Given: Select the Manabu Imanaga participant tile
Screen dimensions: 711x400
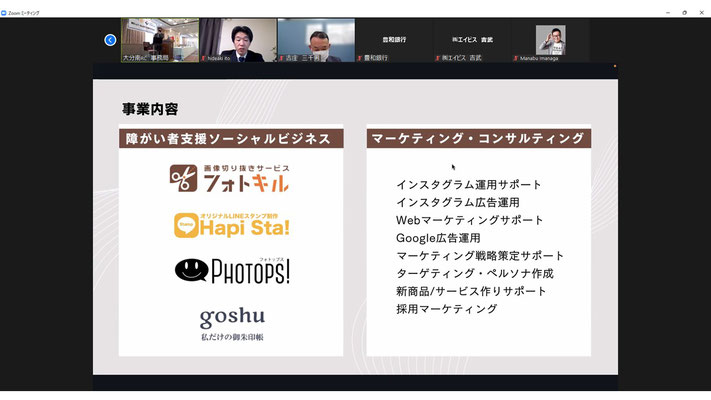Looking at the screenshot, I should [x=550, y=40].
